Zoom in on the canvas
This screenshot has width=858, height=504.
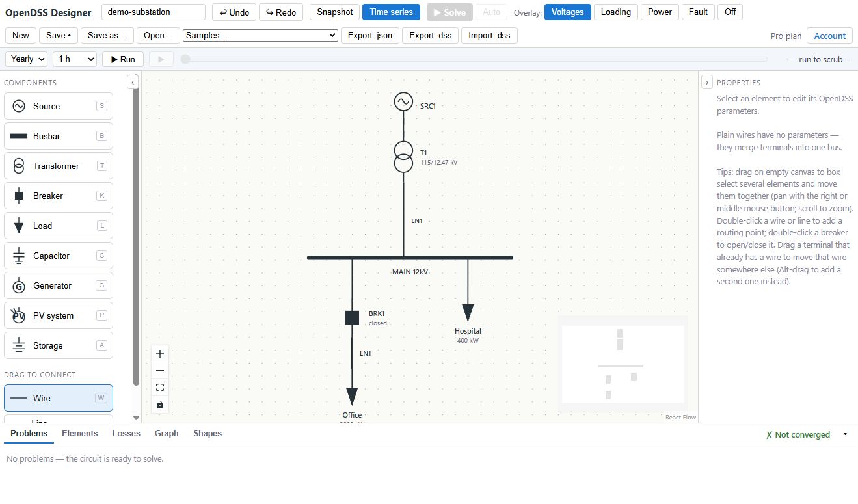coord(160,354)
